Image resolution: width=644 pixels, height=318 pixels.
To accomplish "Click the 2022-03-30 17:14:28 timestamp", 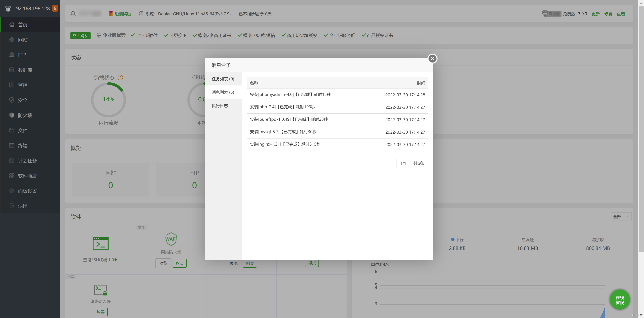I will click(x=405, y=95).
